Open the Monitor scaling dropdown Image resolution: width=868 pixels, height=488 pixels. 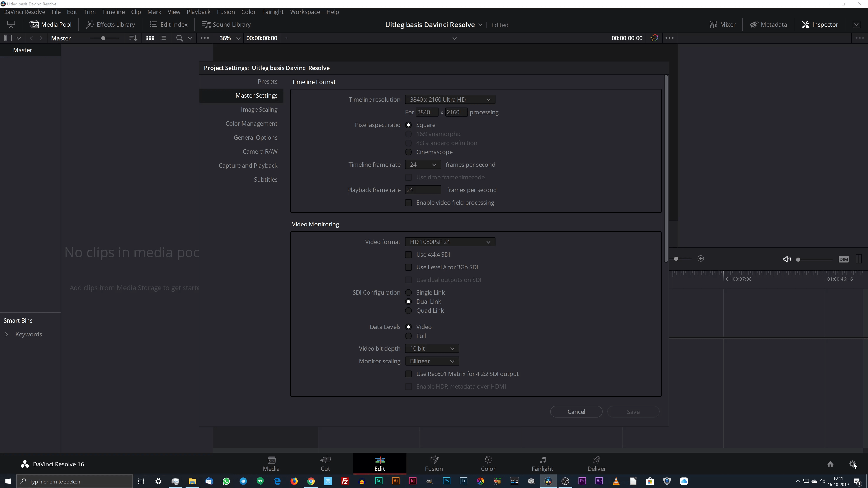(x=432, y=361)
